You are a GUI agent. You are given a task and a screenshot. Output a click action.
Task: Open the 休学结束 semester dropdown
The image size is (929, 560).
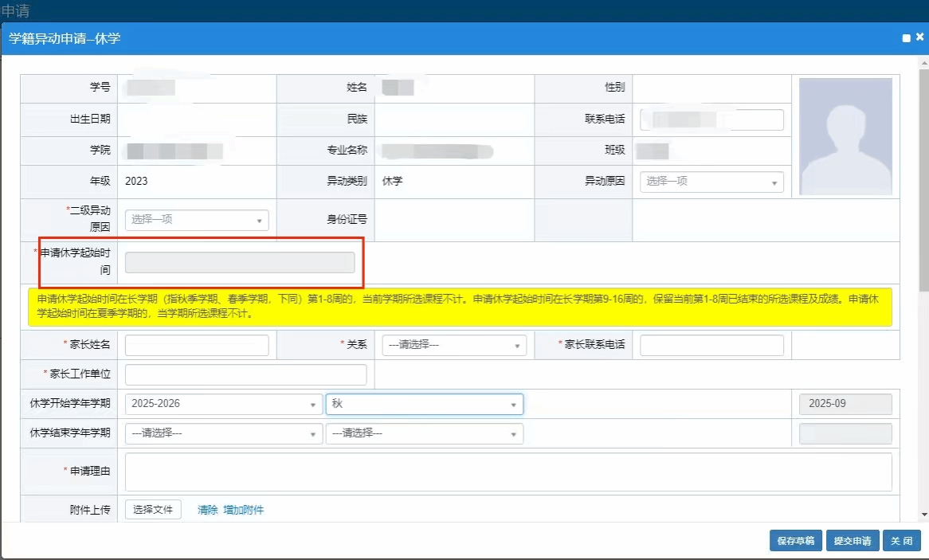pos(424,433)
